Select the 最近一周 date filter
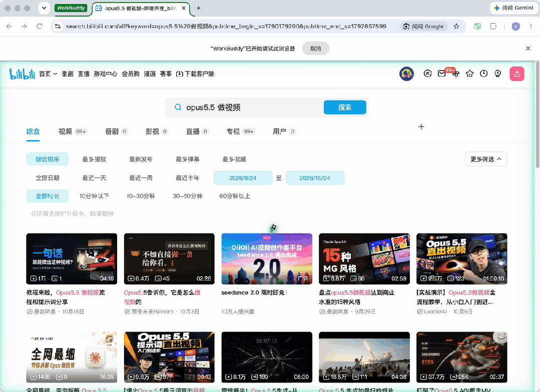540x392 pixels. click(x=141, y=177)
